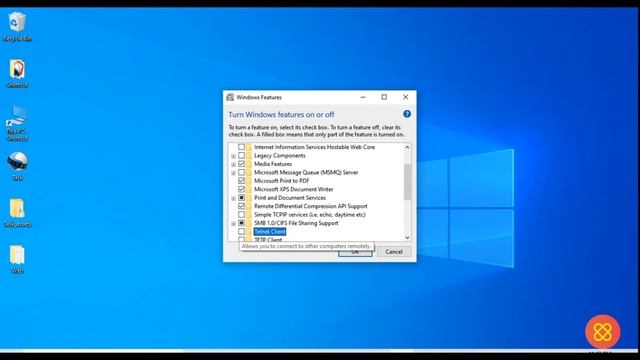Click folder icon beside Simple TCPIP services
640x360 pixels.
(249, 215)
